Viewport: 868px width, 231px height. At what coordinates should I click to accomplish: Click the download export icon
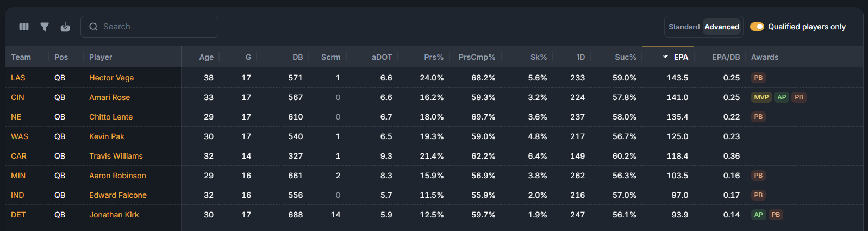(x=65, y=27)
